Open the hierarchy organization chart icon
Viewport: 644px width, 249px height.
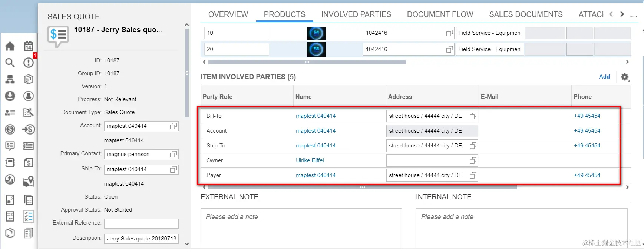(10, 79)
